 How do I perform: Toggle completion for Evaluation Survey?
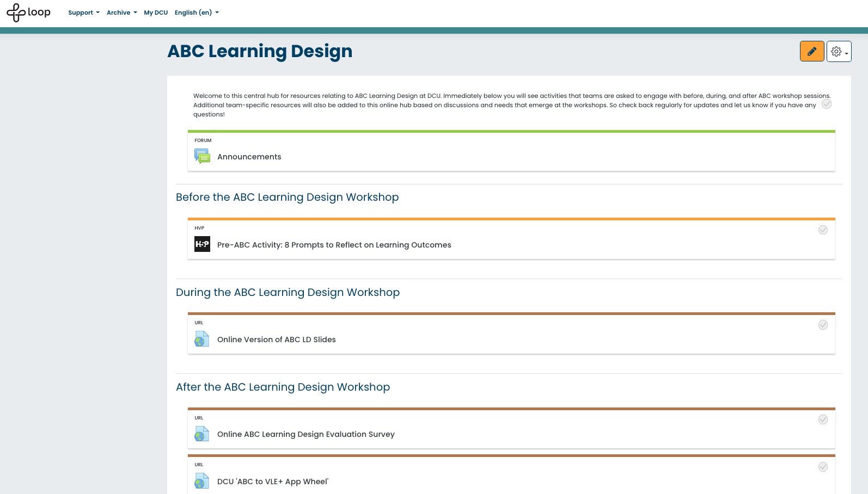(x=823, y=419)
